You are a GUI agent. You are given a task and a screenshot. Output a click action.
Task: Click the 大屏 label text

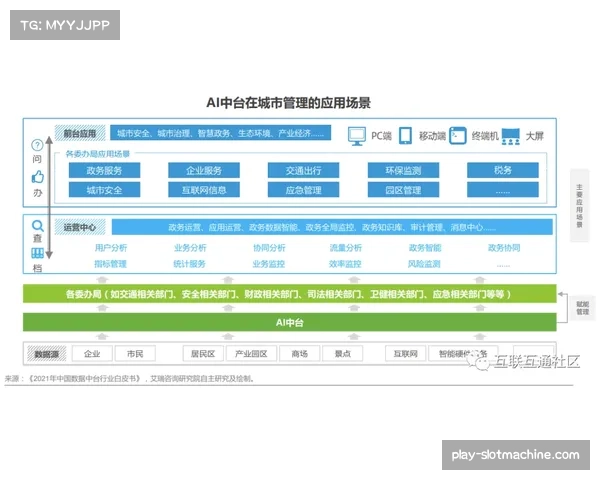(535, 136)
